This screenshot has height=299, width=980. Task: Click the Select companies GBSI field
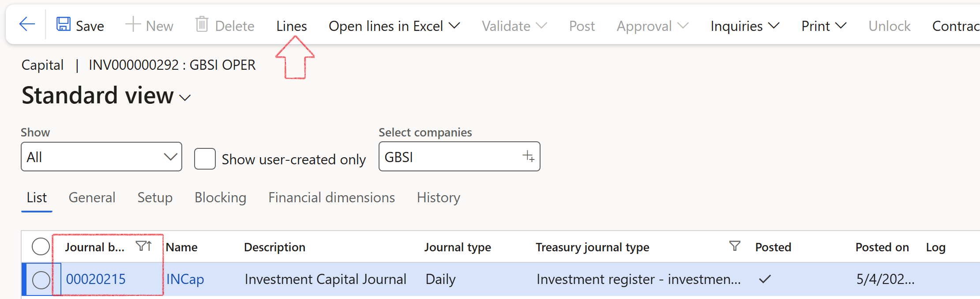[x=459, y=156]
